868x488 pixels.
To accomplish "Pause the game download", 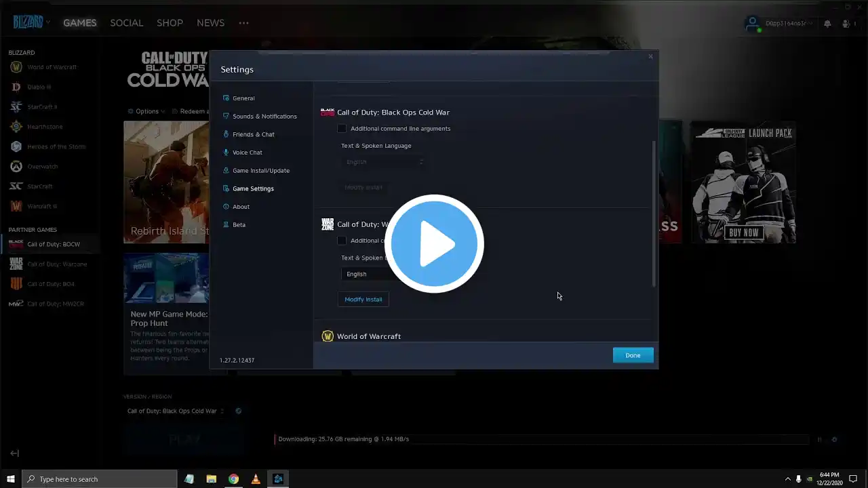I will pos(819,439).
